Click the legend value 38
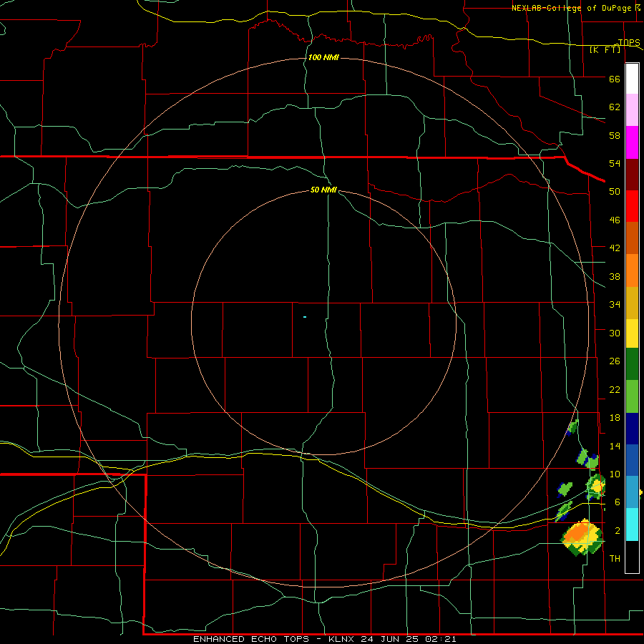 615,276
